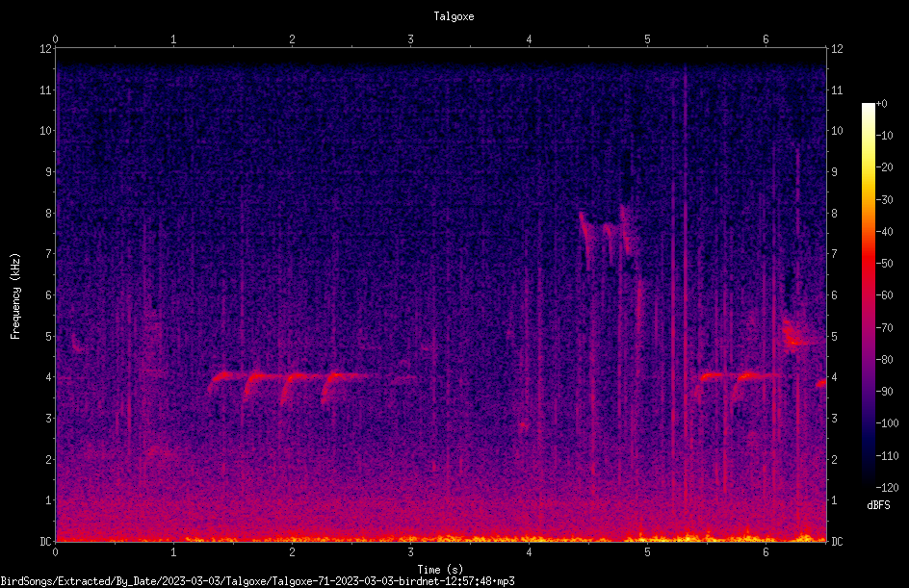909x588 pixels.
Task: Click the -50 label on the colorbar
Action: tap(885, 263)
